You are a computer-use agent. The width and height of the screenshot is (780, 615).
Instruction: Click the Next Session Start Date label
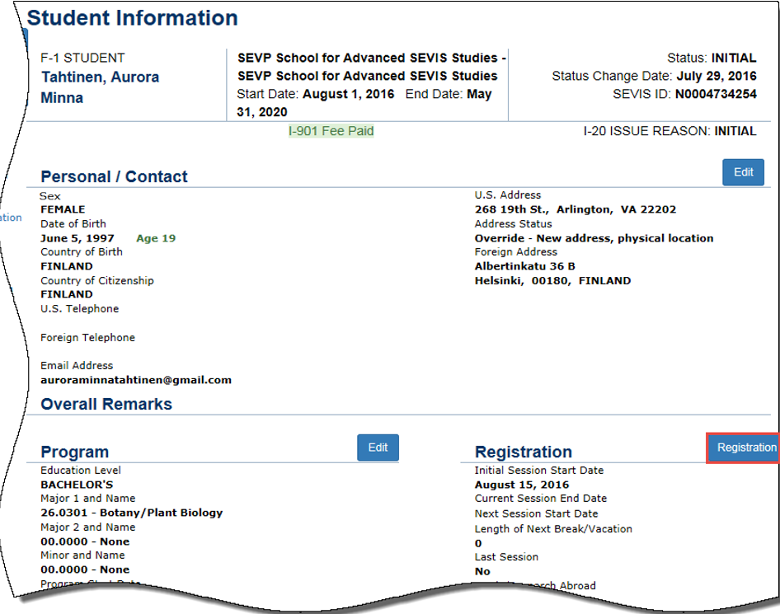(x=536, y=513)
